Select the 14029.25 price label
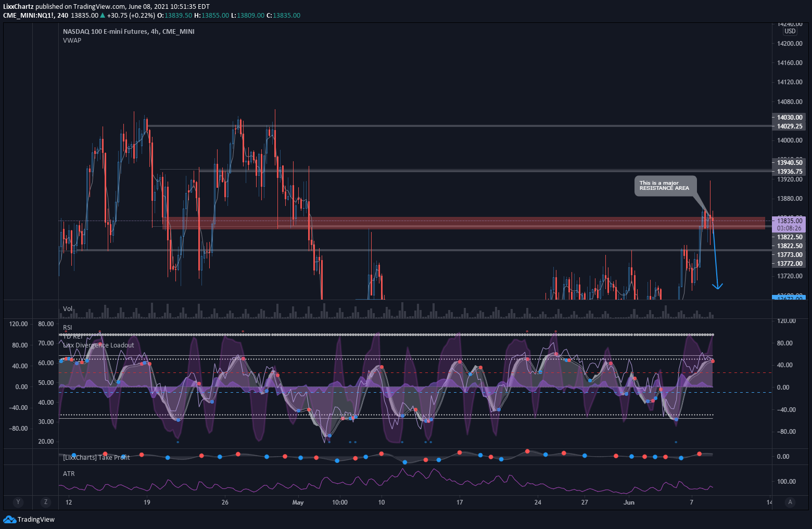The width and height of the screenshot is (812, 529). coord(790,126)
